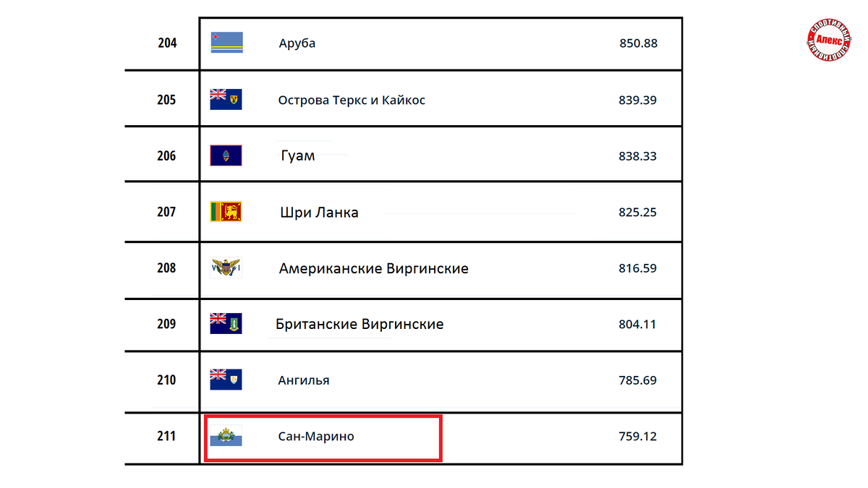Open the Аруба country name
Image resolution: width=868 pixels, height=488 pixels.
pos(297,43)
